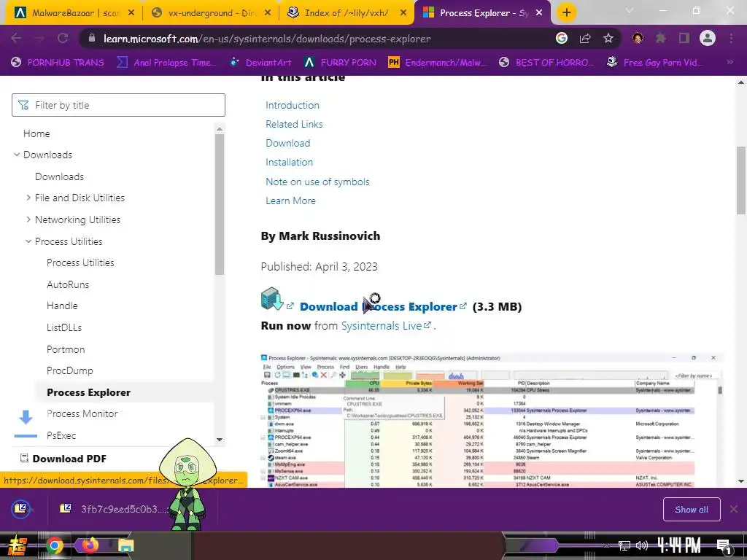Show more bookmarks chevron
The height and width of the screenshot is (560, 747).
(x=729, y=63)
